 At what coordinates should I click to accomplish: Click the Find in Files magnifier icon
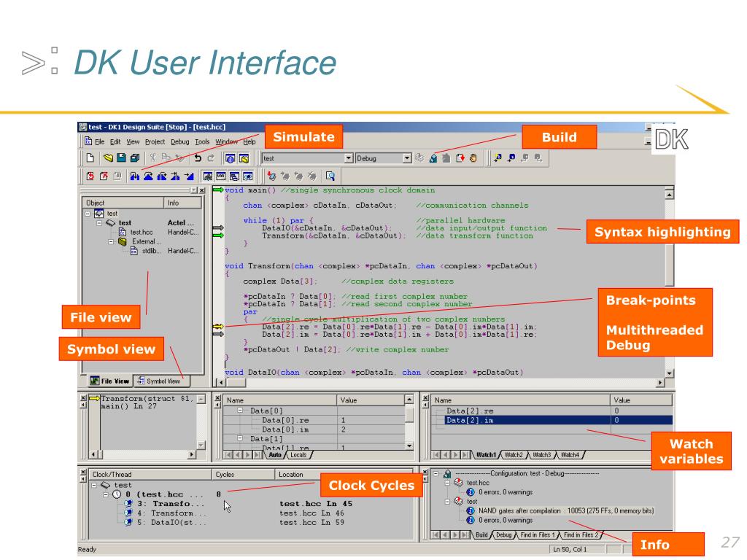click(x=330, y=176)
